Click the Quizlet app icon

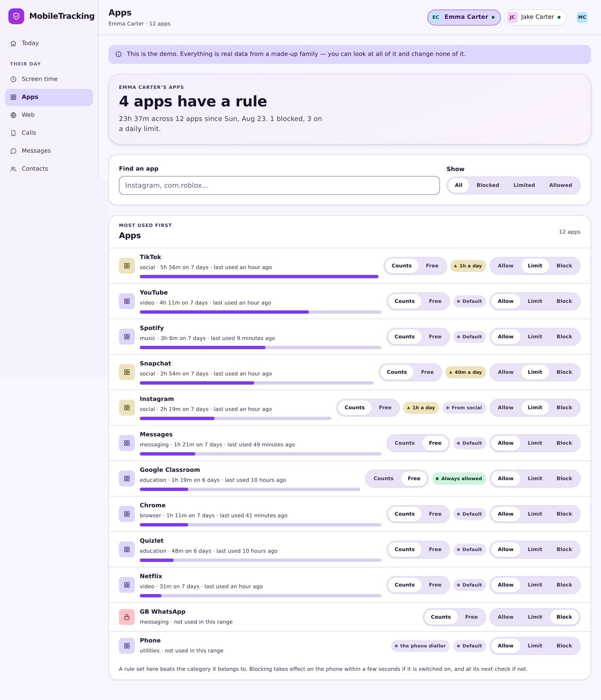pos(127,549)
